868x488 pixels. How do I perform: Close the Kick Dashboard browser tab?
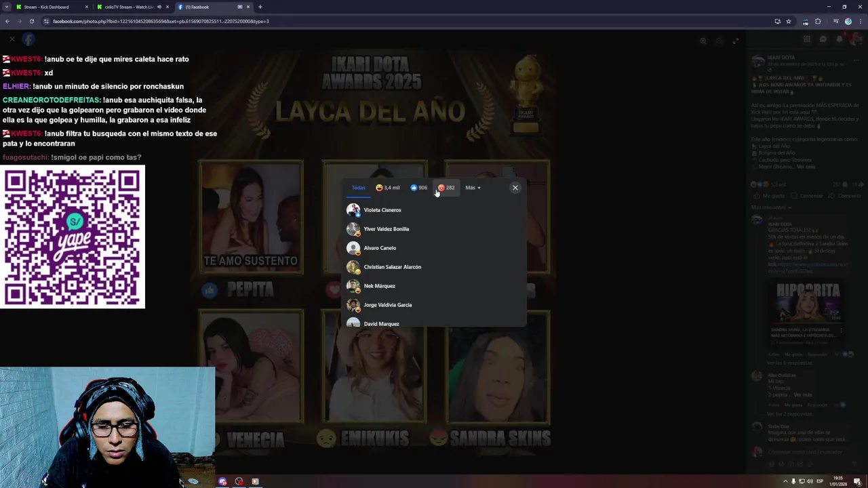point(87,7)
